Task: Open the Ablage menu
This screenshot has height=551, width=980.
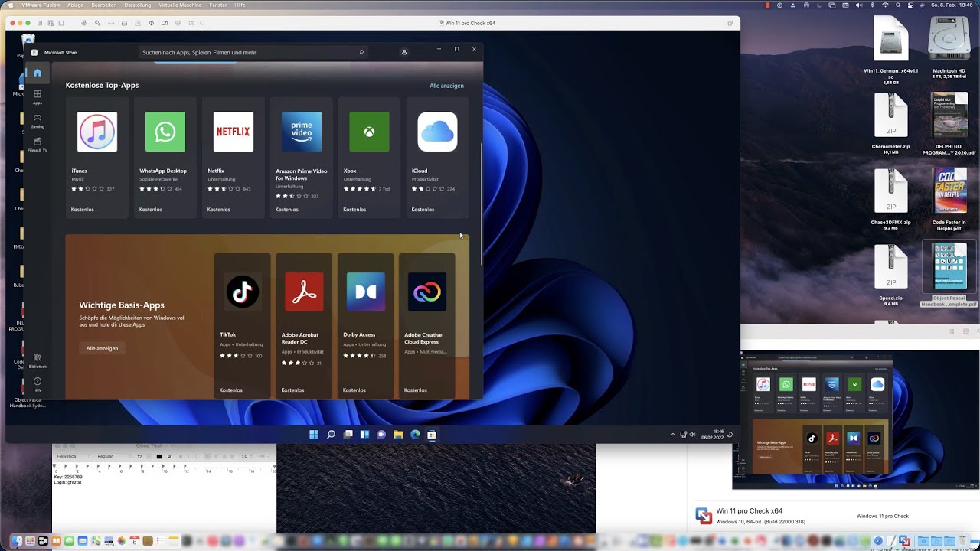Action: 76,5
